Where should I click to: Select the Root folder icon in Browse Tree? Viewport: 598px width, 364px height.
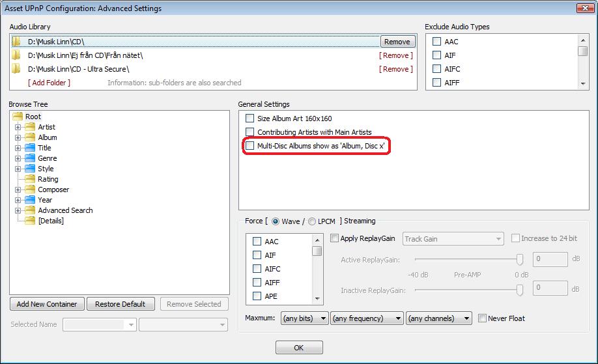coord(18,117)
